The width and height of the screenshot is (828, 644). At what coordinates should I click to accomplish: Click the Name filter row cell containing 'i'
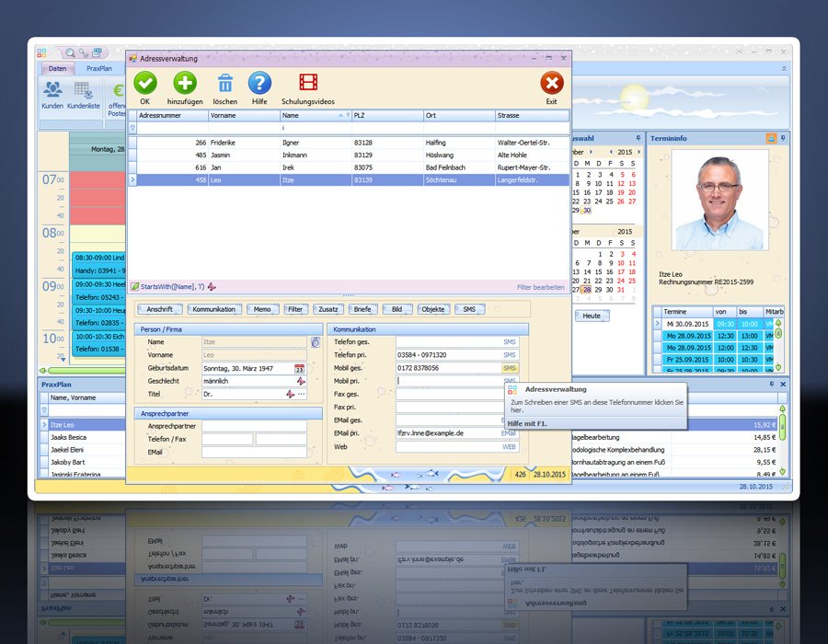[x=316, y=128]
